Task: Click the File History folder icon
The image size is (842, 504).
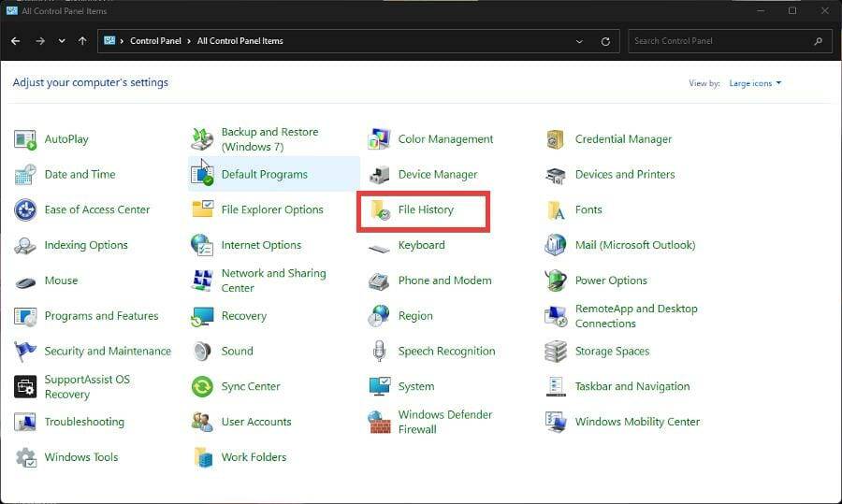Action: [380, 209]
